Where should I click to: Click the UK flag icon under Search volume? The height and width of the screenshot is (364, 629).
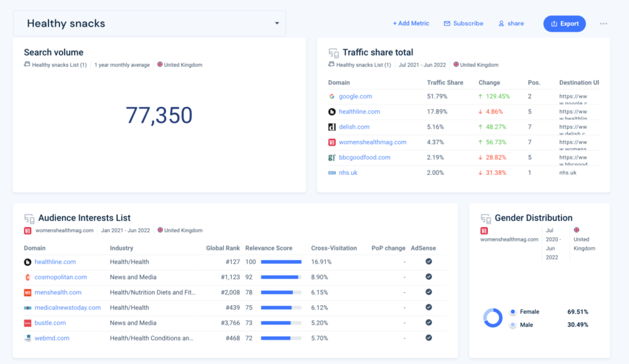tap(160, 64)
